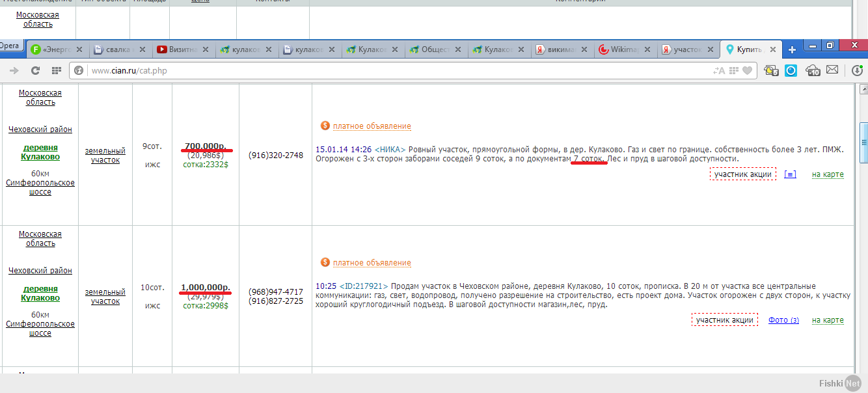Click the forward navigation arrow
Image resolution: width=868 pixels, height=393 pixels.
pos(14,70)
